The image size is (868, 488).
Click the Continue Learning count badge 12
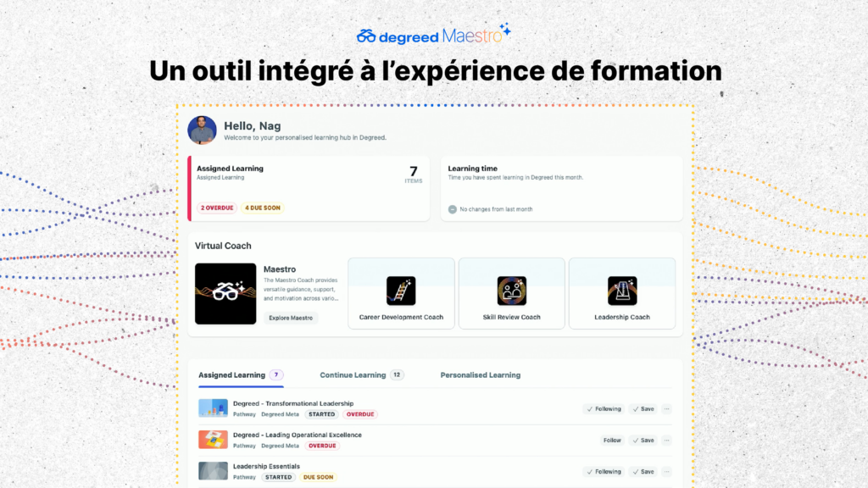(x=397, y=375)
